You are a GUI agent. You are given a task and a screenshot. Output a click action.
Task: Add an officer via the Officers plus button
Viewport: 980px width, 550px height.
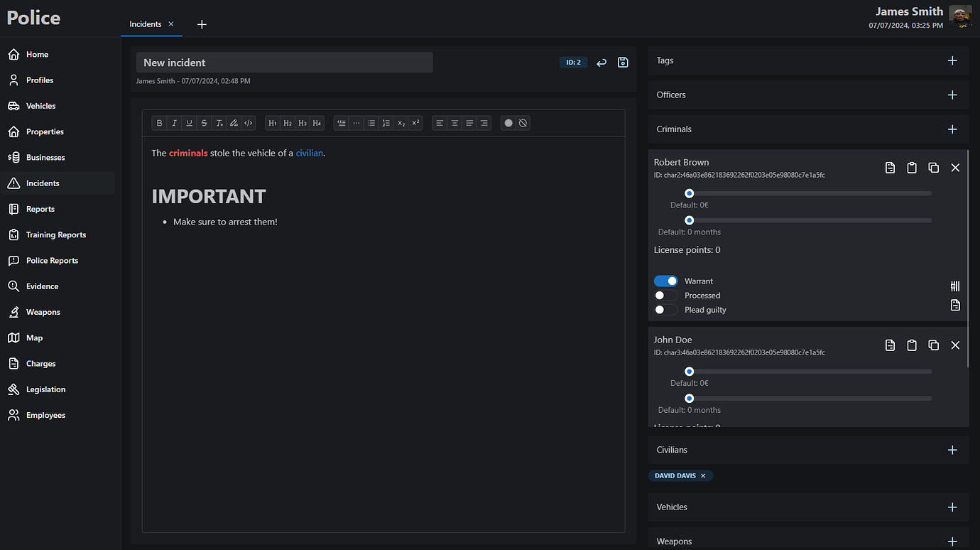(x=952, y=95)
